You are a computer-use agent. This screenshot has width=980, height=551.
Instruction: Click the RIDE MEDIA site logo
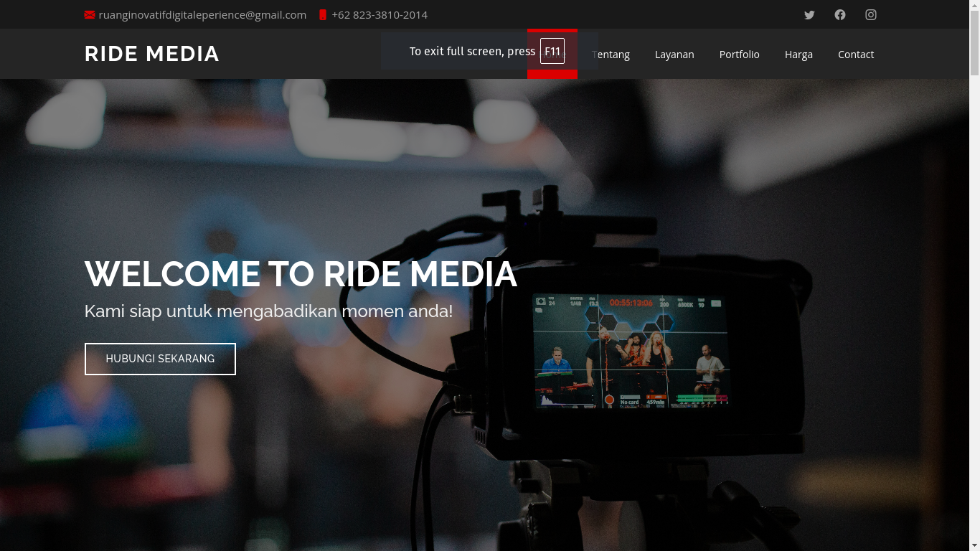(152, 54)
